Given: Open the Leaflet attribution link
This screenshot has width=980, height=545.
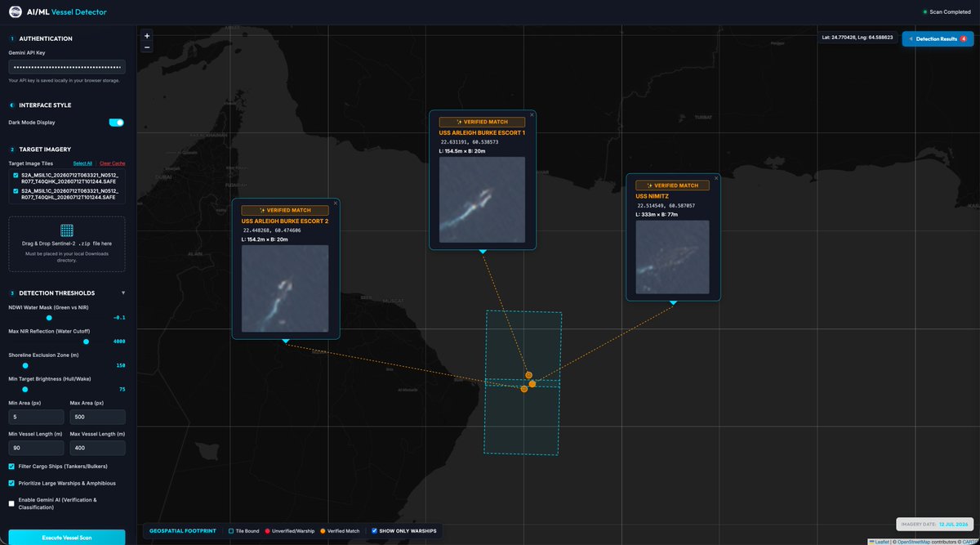Looking at the screenshot, I should [x=882, y=542].
